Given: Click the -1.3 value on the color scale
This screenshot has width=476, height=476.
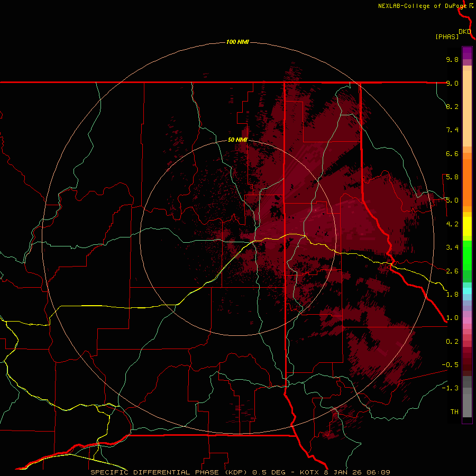Looking at the screenshot, I should point(450,388).
